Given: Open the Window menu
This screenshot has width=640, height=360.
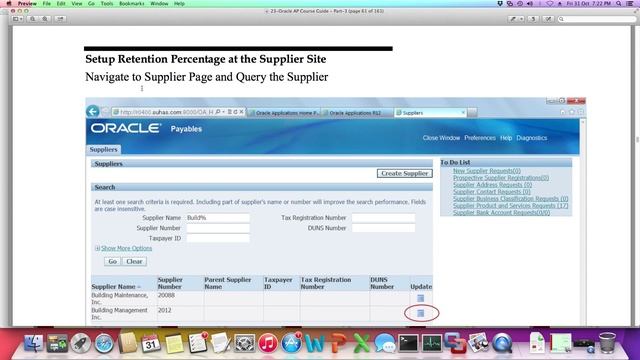Looking at the screenshot, I should [159, 3].
